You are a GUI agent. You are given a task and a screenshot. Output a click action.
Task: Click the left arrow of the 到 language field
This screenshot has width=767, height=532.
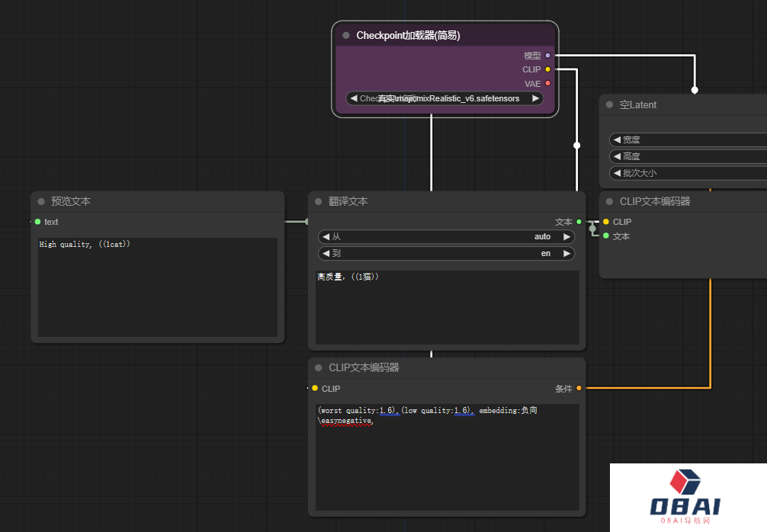[x=326, y=253]
